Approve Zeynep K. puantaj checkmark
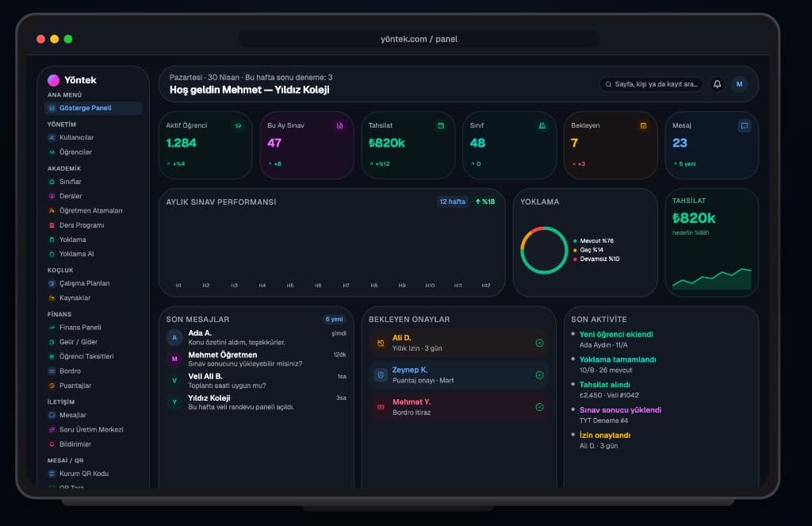The image size is (812, 526). 539,375
